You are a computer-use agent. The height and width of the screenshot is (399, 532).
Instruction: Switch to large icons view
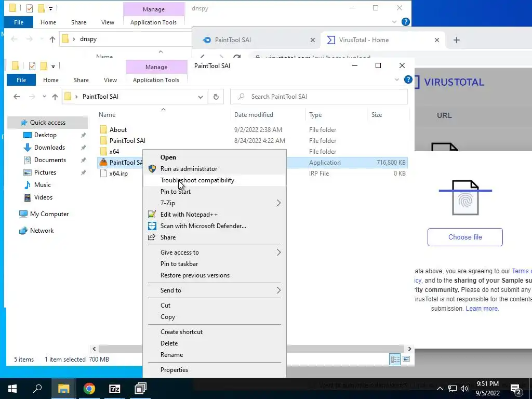coord(406,359)
